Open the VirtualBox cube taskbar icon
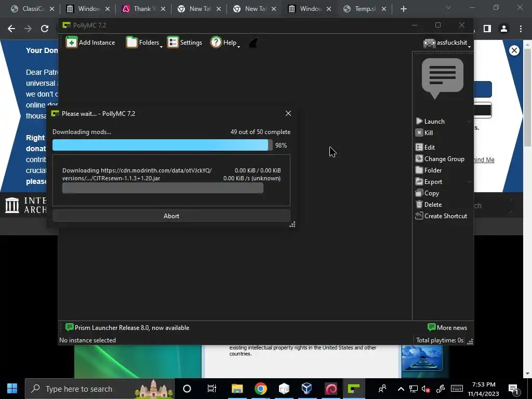Viewport: 532px width, 399px height. click(307, 389)
